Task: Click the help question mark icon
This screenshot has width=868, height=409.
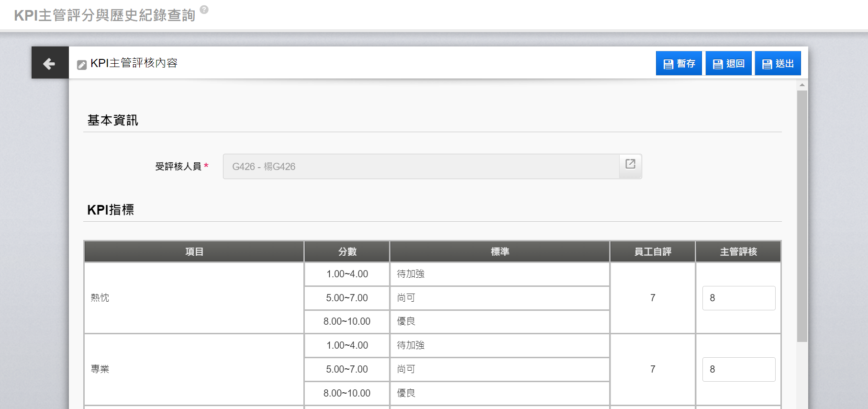Action: [x=204, y=10]
